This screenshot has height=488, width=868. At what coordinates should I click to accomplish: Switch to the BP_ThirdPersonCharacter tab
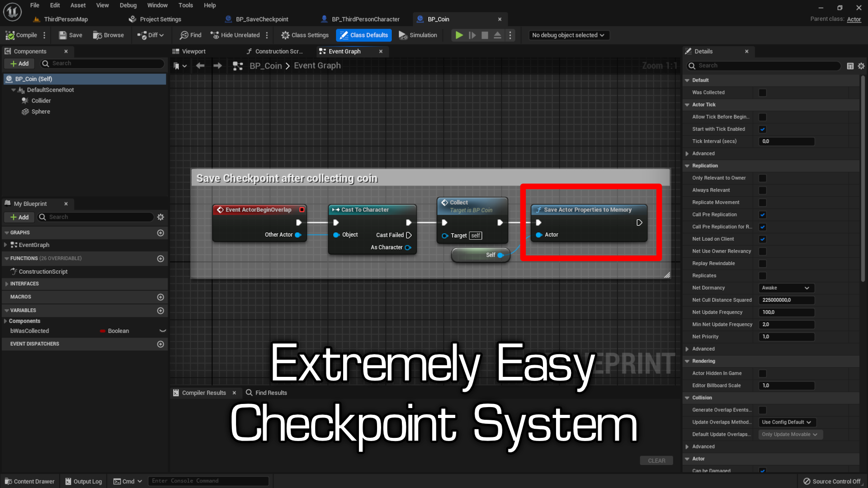366,19
